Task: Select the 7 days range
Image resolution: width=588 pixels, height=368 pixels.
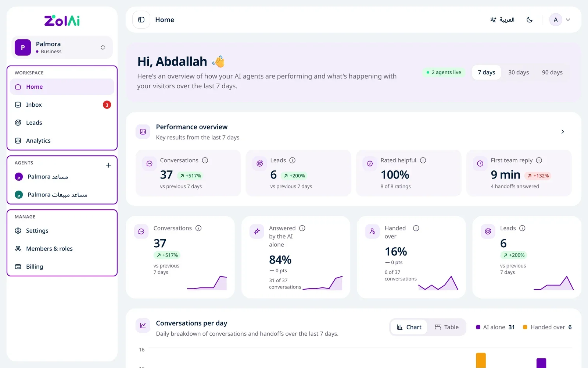Action: tap(487, 72)
